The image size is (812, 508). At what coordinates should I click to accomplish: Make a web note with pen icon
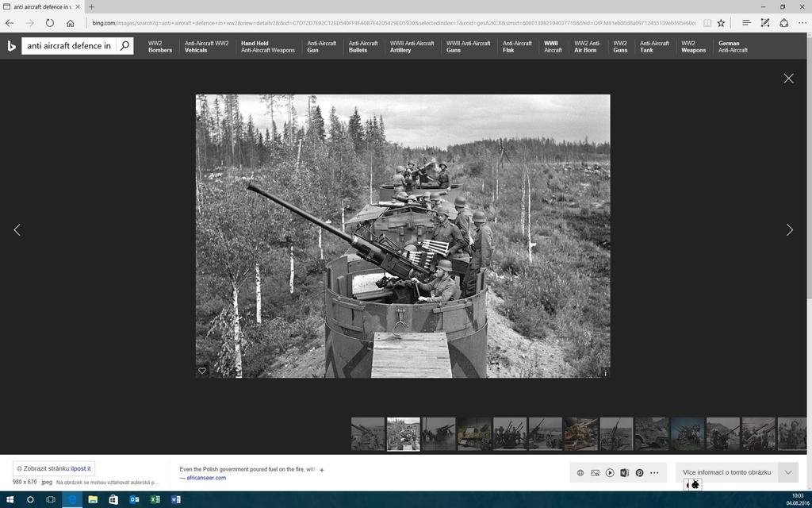click(x=765, y=23)
